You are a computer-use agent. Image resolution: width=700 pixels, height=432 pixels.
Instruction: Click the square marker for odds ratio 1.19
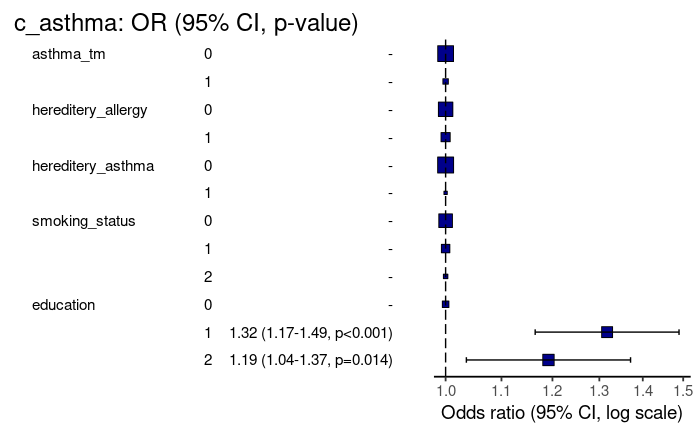[548, 360]
